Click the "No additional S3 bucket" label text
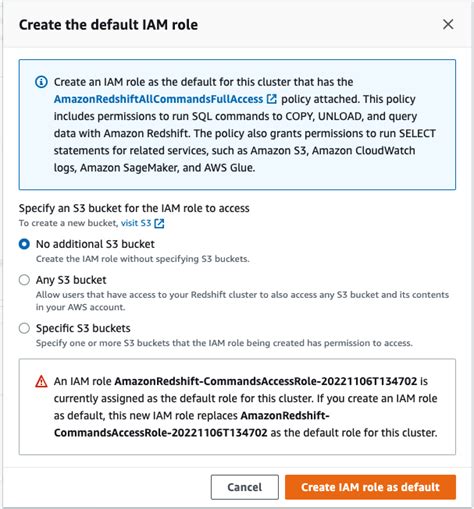This screenshot has width=474, height=509. tap(95, 244)
